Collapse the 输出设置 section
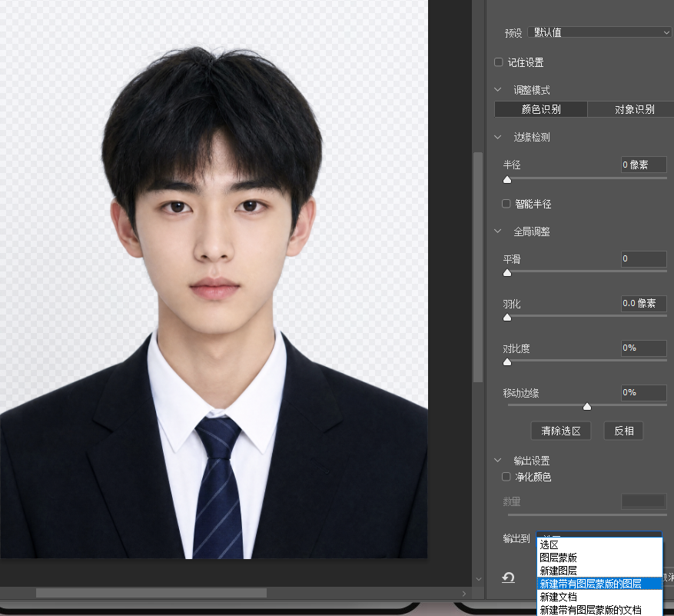674x616 pixels. point(498,461)
